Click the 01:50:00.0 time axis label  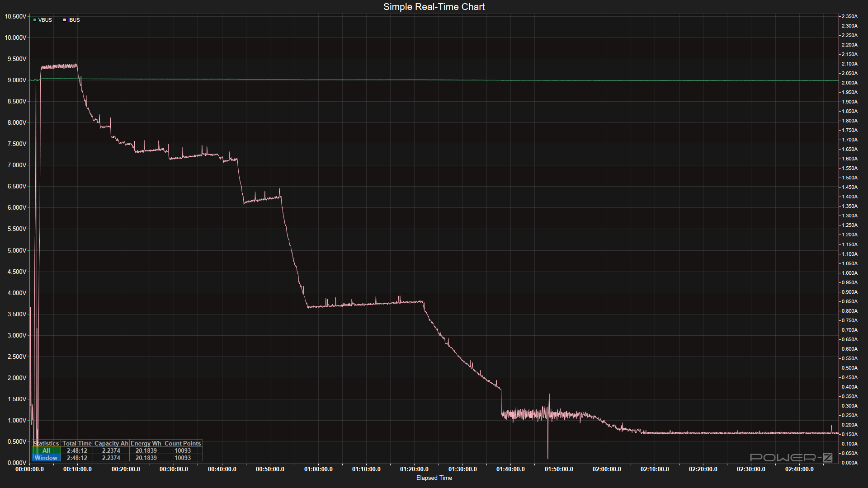pos(559,469)
